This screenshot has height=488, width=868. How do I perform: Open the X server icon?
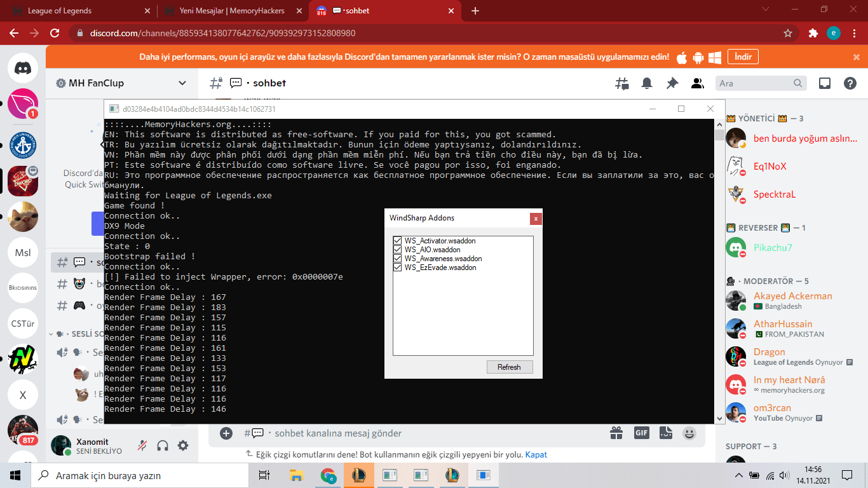coord(23,395)
